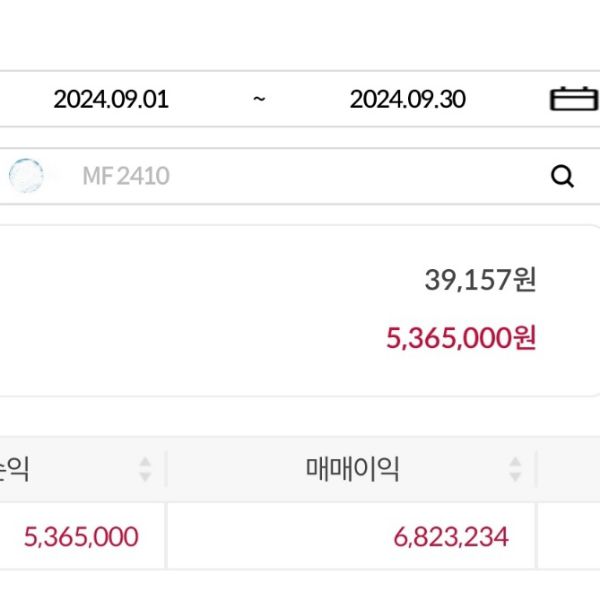Viewport: 600px width, 600px height.
Task: Select the start date 2024.09.01
Action: (x=111, y=99)
